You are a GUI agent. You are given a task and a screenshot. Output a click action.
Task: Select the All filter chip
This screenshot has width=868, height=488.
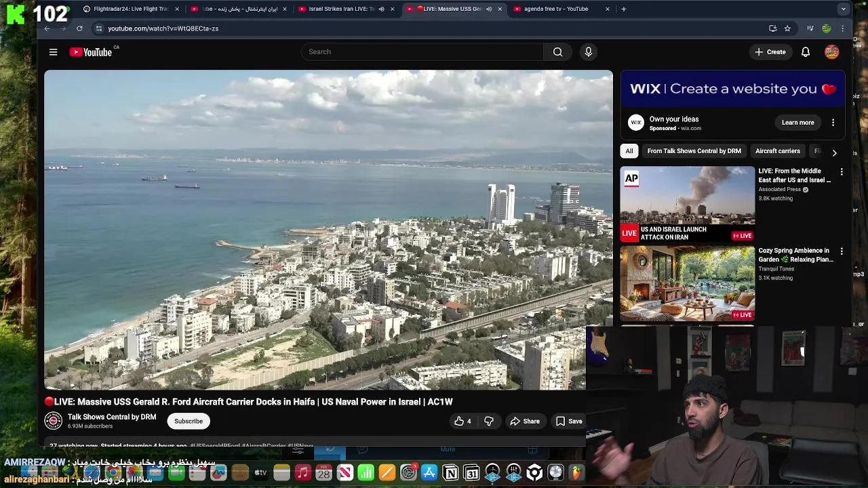pyautogui.click(x=629, y=151)
